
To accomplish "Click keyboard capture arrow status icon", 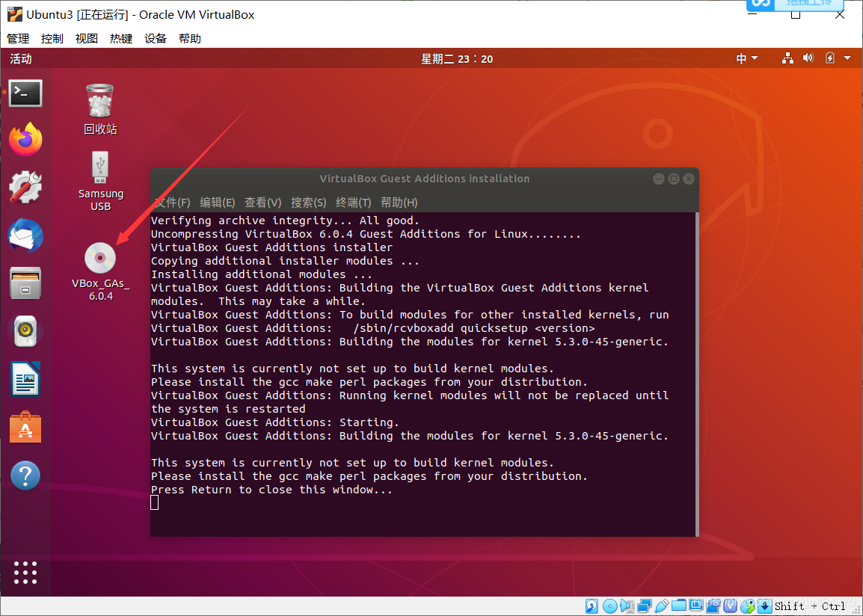I will pyautogui.click(x=765, y=606).
